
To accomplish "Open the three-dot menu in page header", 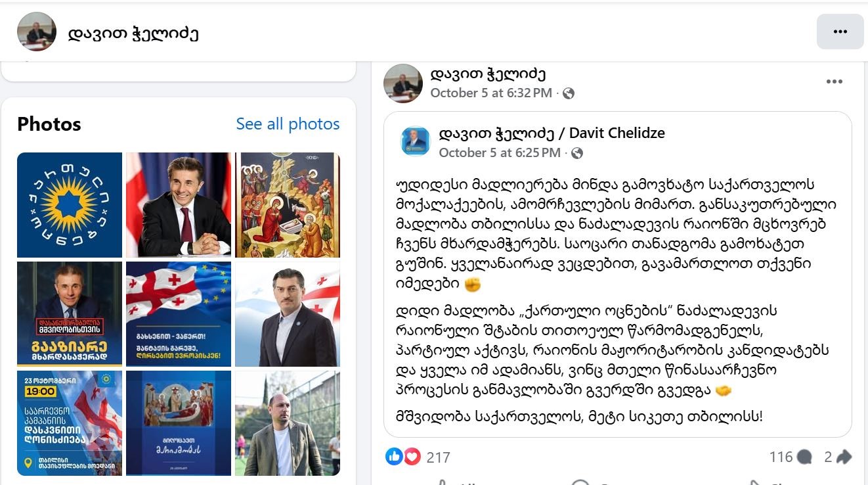I will point(840,32).
